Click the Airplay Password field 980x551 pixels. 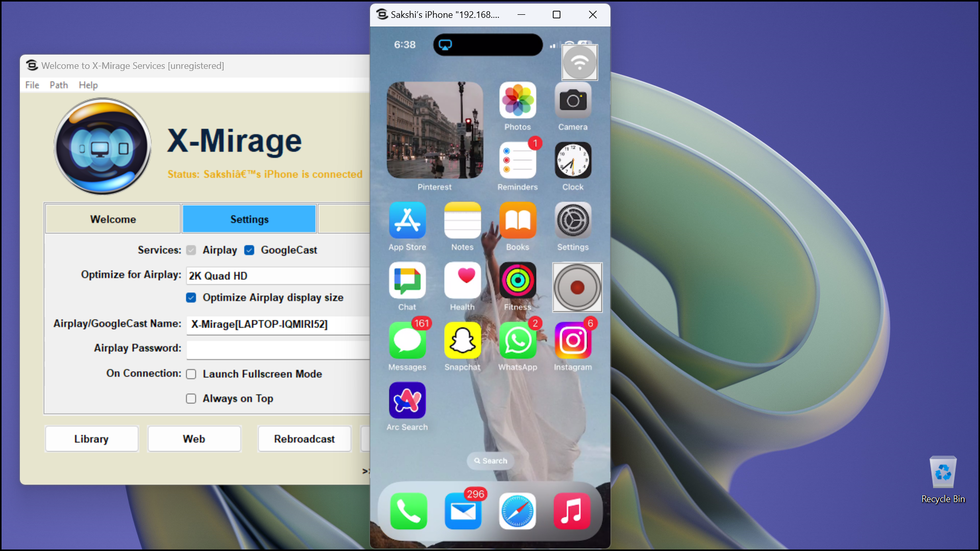[278, 350]
